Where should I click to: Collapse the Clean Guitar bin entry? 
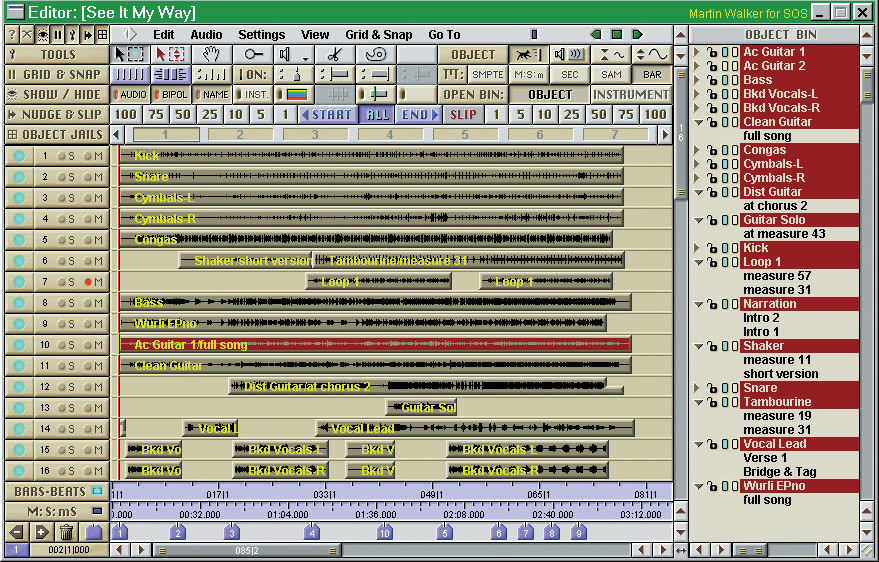point(697,122)
